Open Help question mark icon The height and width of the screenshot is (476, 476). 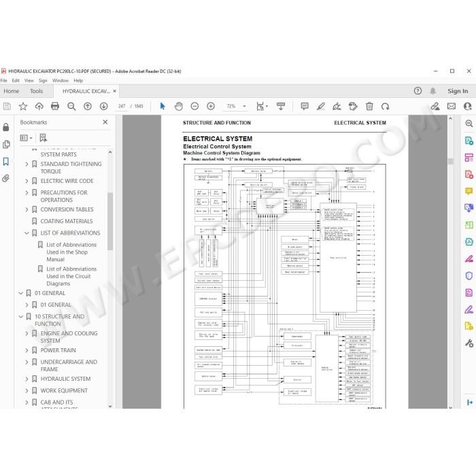(x=418, y=90)
